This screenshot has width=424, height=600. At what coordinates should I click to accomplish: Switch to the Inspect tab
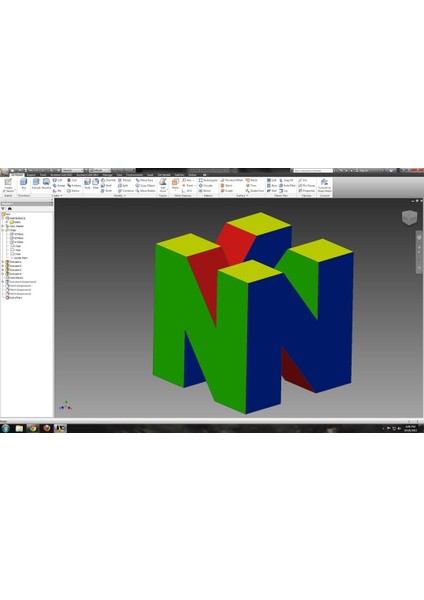tap(31, 175)
